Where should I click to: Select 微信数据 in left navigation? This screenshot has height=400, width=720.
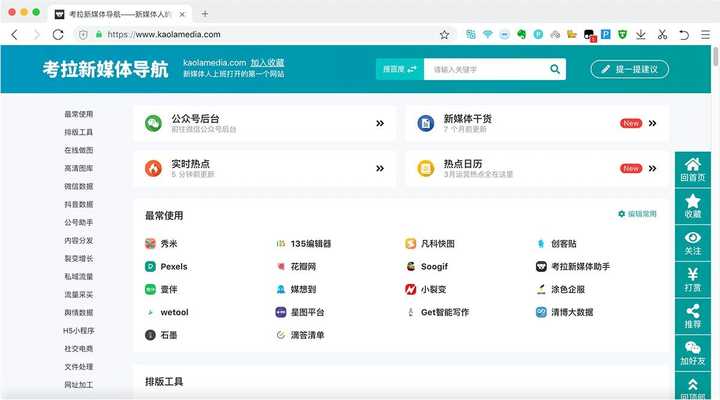click(x=79, y=186)
